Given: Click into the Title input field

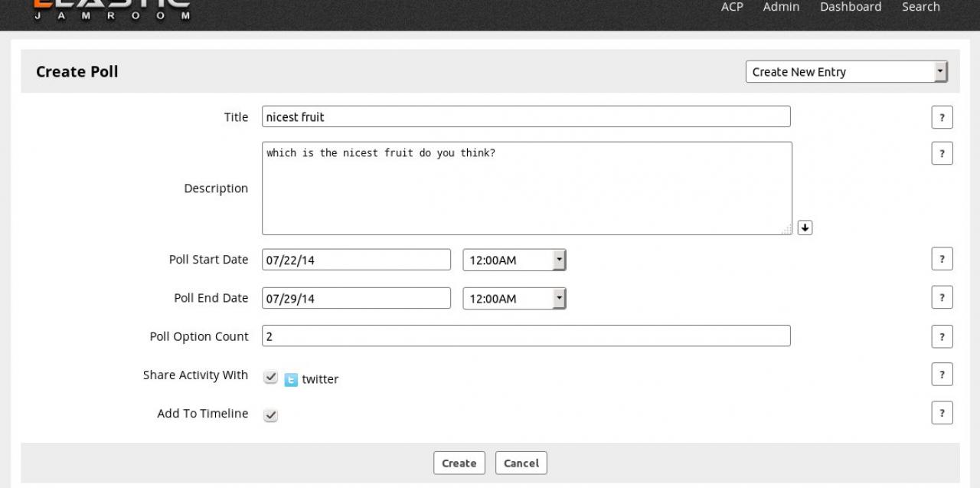Looking at the screenshot, I should (x=525, y=117).
